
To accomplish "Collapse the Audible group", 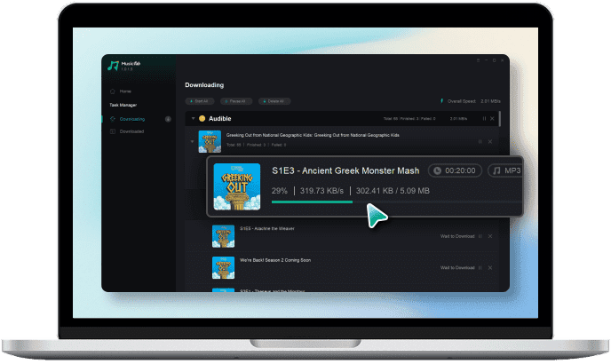I will [x=193, y=118].
